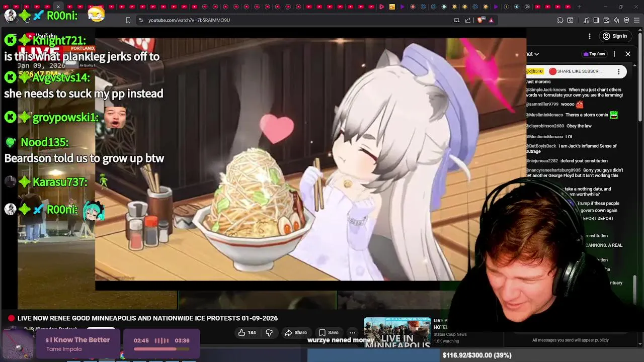The height and width of the screenshot is (362, 644).
Task: Click username @sammiller9799 in chat
Action: point(542,104)
